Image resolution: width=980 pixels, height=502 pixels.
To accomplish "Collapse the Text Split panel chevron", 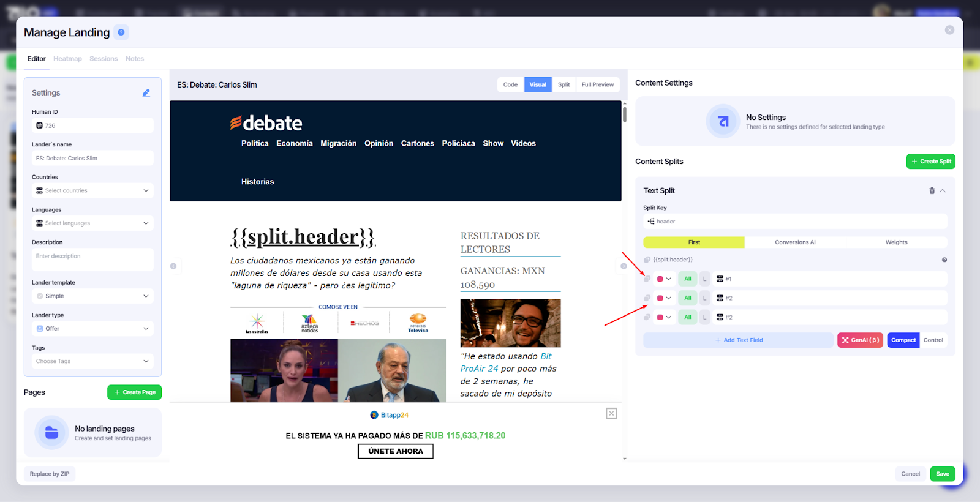I will pyautogui.click(x=943, y=191).
